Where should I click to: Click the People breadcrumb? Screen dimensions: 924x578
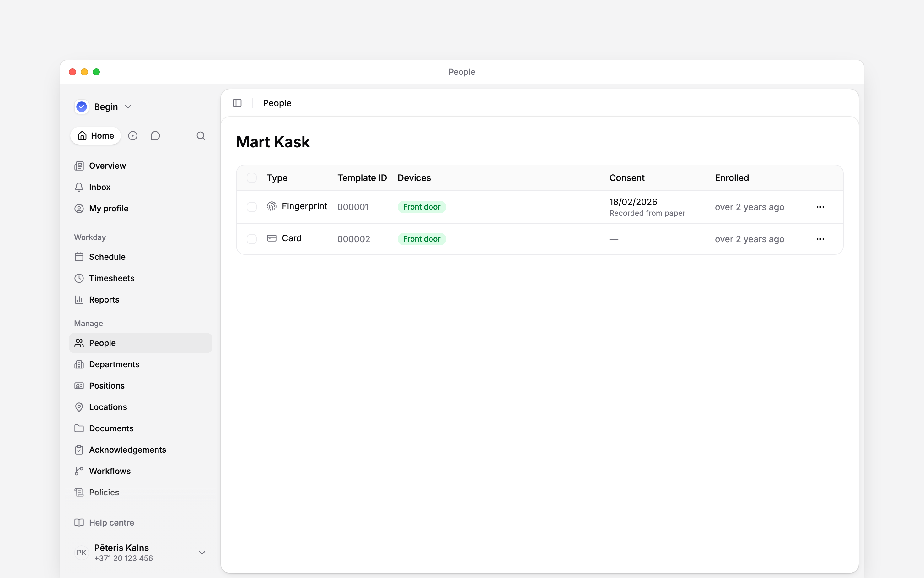tap(277, 103)
